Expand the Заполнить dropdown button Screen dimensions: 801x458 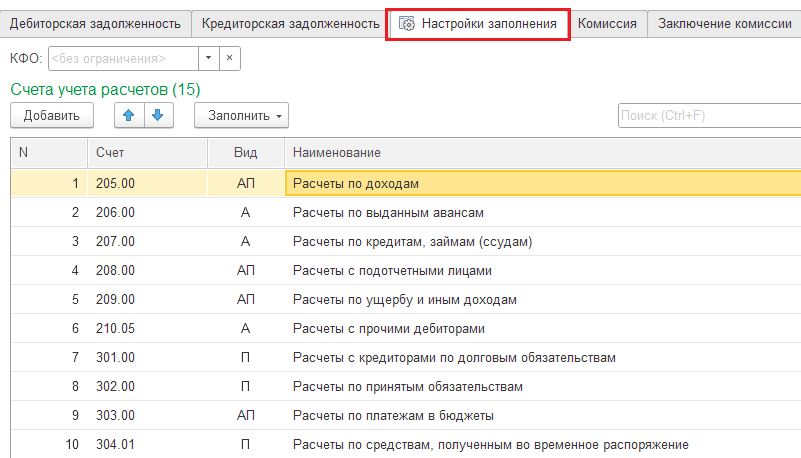241,115
